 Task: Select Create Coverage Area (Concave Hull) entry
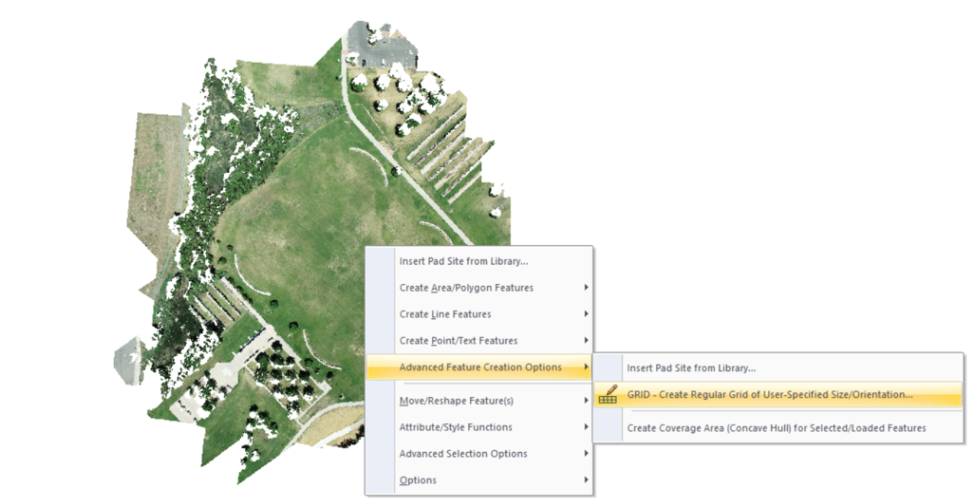coord(776,428)
